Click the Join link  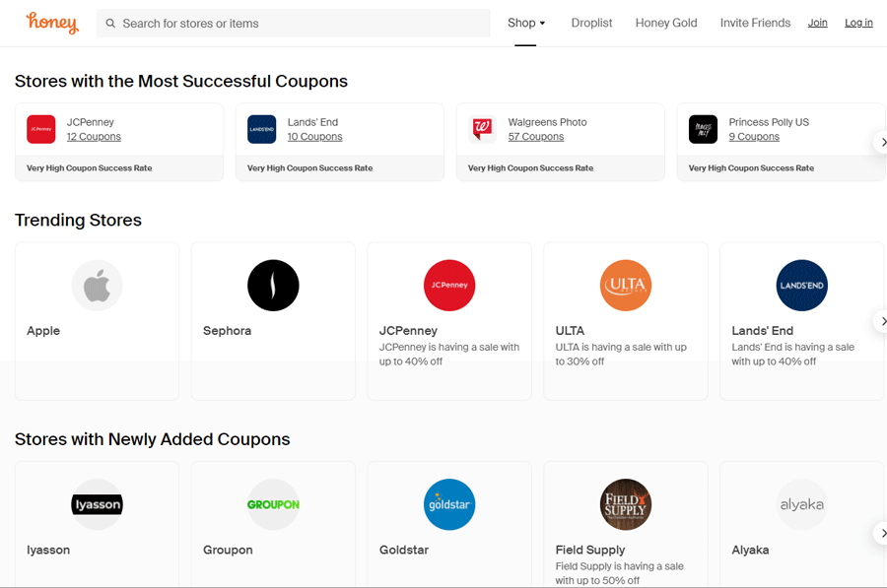pyautogui.click(x=817, y=23)
